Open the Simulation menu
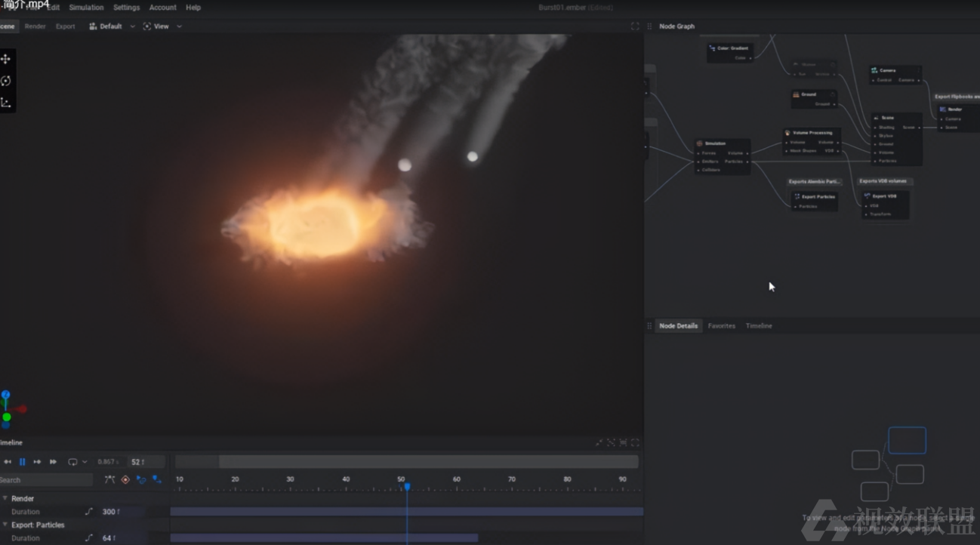This screenshot has height=545, width=980. coord(86,8)
